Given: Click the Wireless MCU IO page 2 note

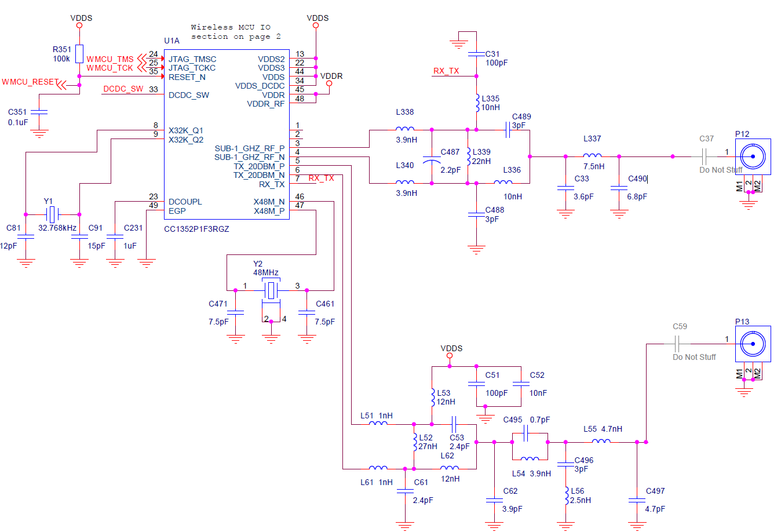Looking at the screenshot, I should pos(234,31).
